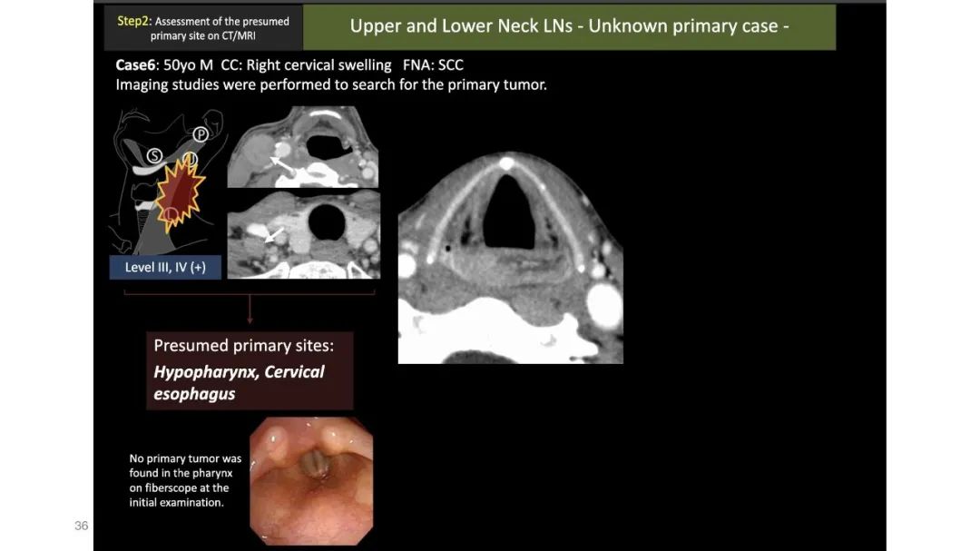Click the Hypopharynx, Cervical esophagus text
Viewport: 980px width, 551px height.
pyautogui.click(x=239, y=383)
